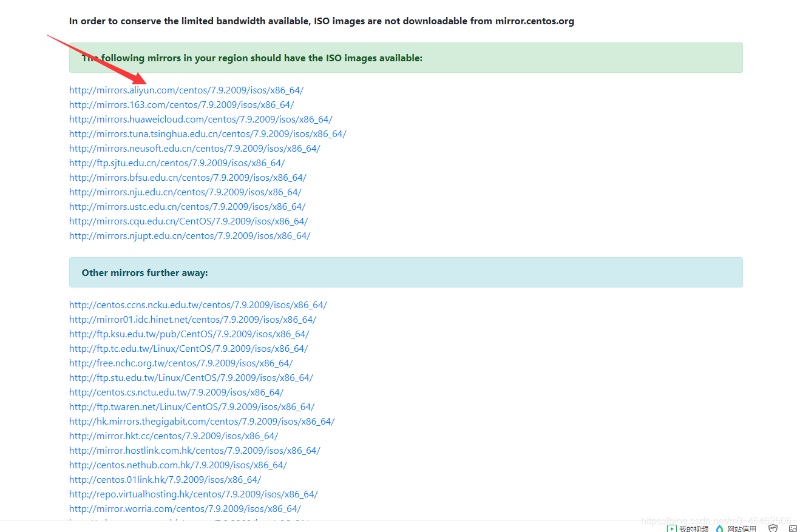Click the 'Other mirrors further away:' heading
The image size is (797, 532).
coord(145,273)
